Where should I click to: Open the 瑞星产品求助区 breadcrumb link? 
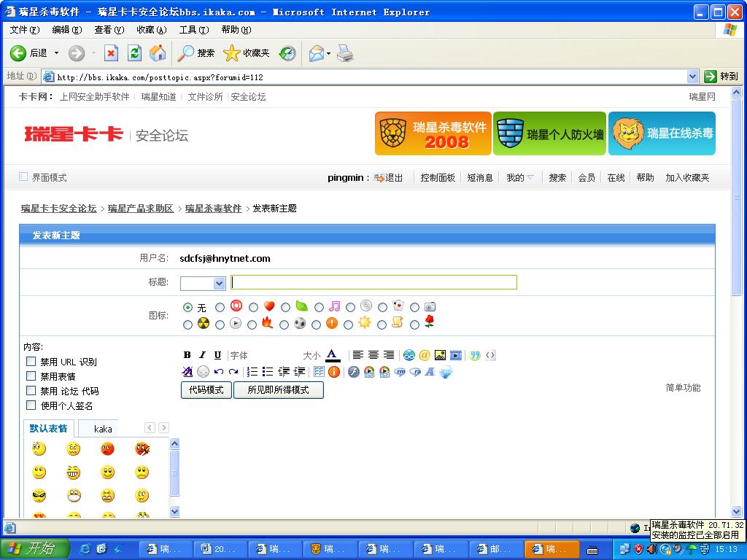coord(141,208)
